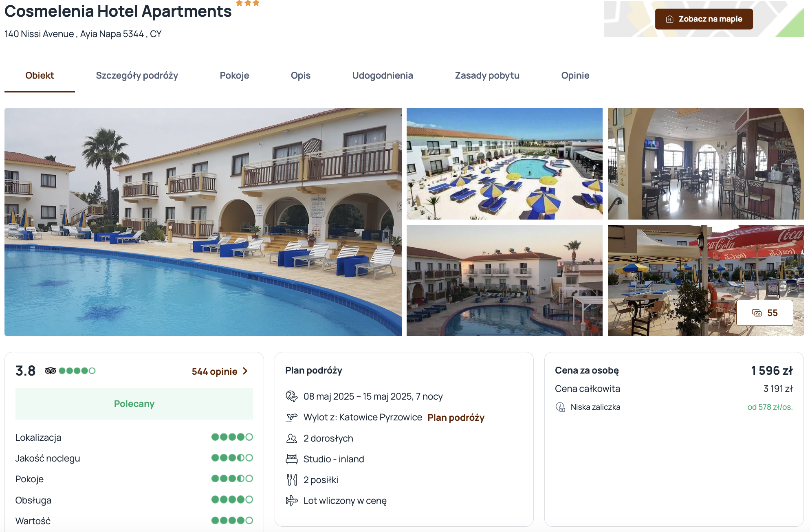
Task: Open the large pool photo thumbnail
Action: pyautogui.click(x=203, y=222)
